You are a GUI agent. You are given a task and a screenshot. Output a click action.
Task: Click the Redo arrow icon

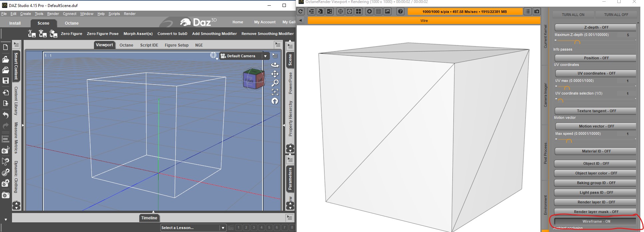click(x=5, y=126)
